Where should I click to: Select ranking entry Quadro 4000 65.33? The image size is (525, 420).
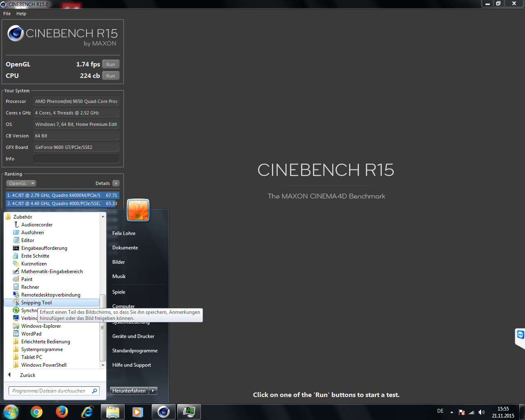[62, 203]
